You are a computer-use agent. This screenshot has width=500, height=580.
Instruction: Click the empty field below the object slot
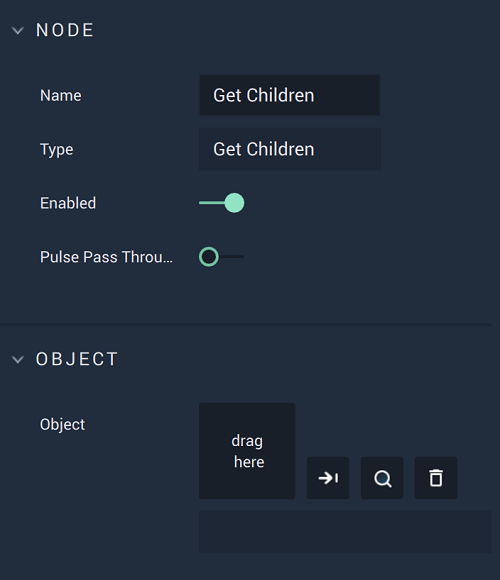point(345,532)
